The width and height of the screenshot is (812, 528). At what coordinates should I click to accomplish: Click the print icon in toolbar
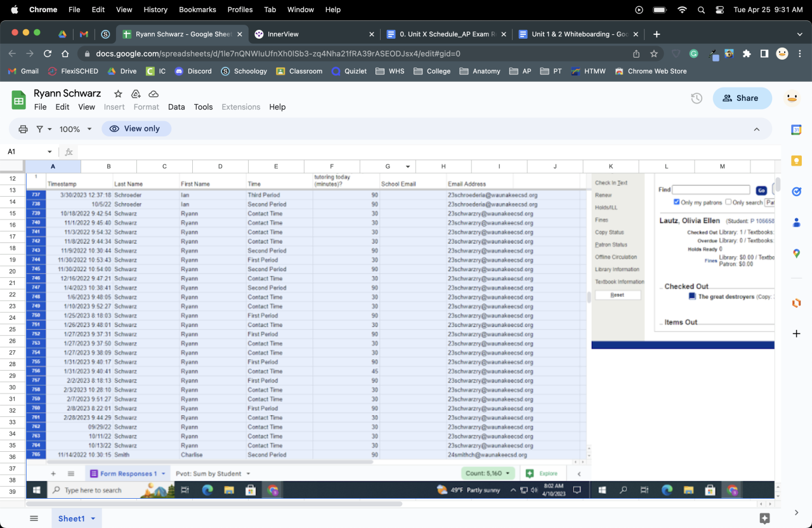(x=23, y=129)
